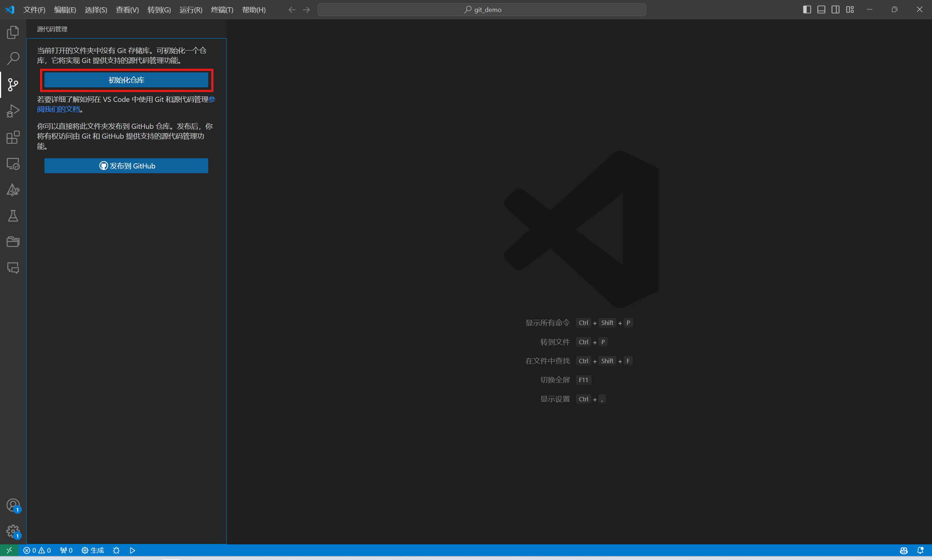Open the 参阅我们的文档 link

59,110
